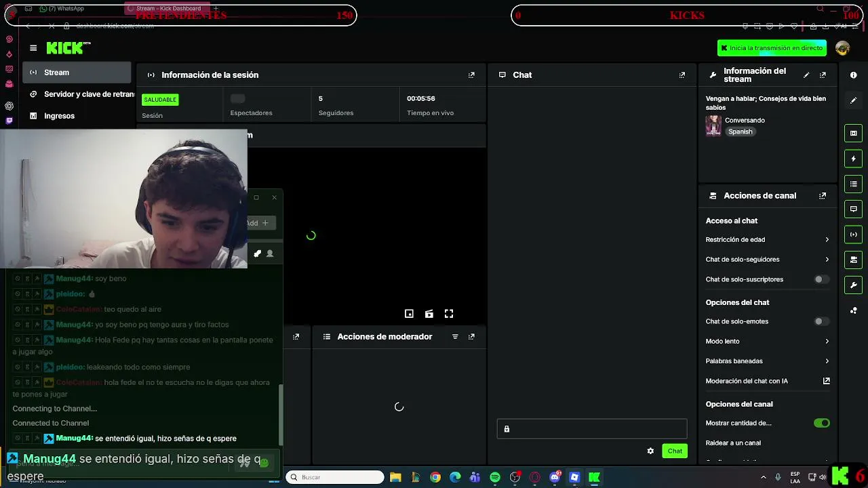
Task: Click the 00:05:56 live time value
Action: [x=420, y=99]
